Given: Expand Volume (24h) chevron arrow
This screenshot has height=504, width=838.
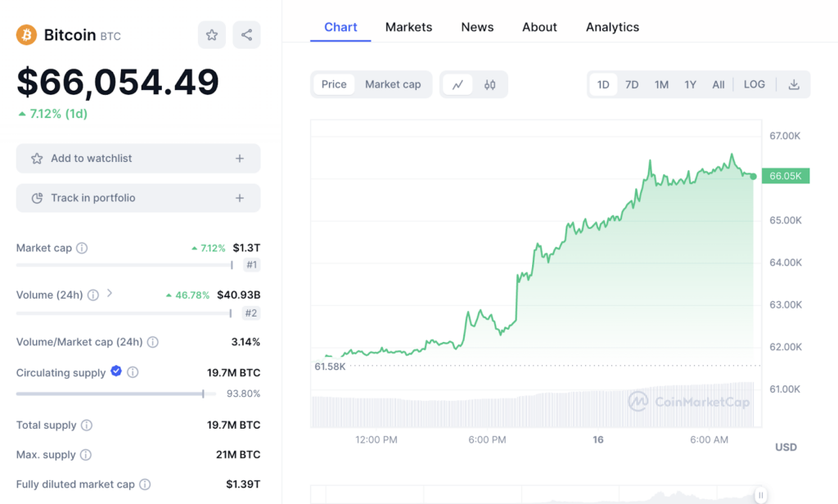Looking at the screenshot, I should click(x=110, y=294).
